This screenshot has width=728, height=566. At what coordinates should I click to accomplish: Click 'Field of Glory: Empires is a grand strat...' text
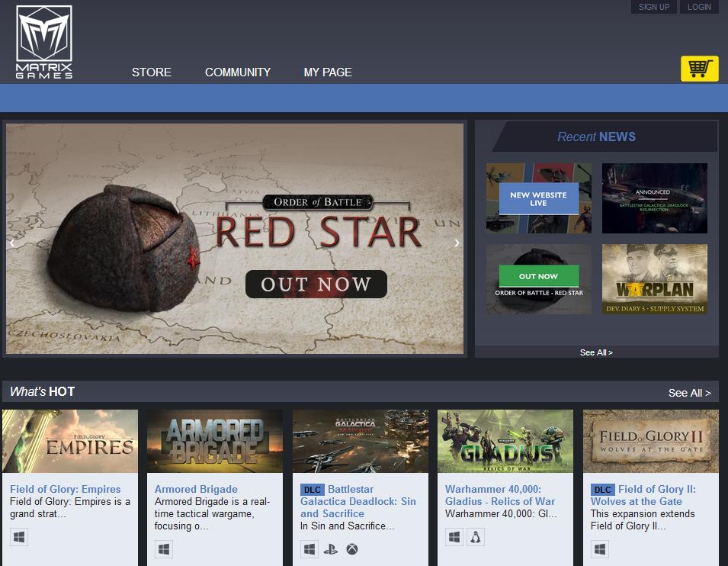click(70, 507)
